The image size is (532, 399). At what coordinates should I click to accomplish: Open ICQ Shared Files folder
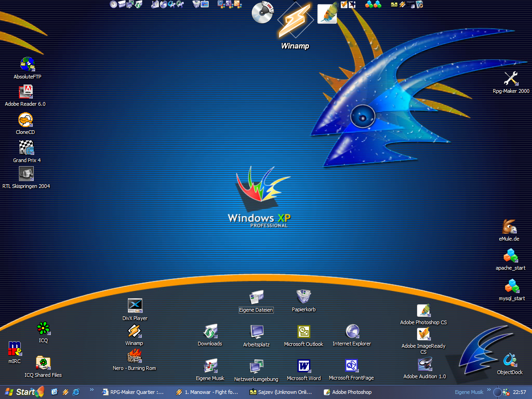tap(43, 363)
